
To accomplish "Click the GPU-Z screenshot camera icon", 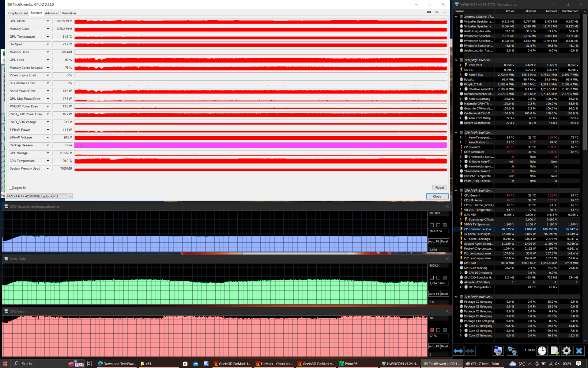I will click(429, 12).
